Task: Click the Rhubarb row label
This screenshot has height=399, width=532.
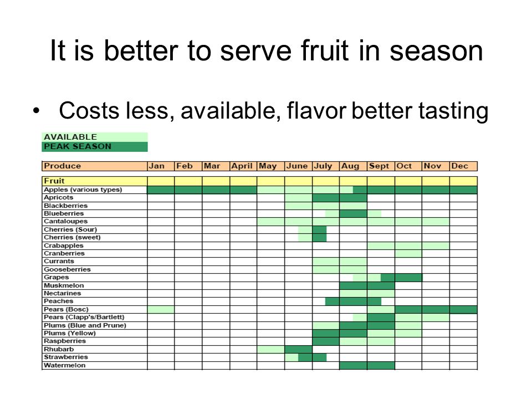Action: coord(95,349)
